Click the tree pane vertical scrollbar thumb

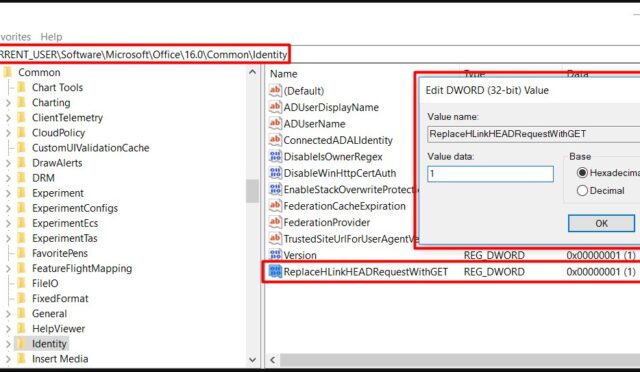[x=253, y=191]
